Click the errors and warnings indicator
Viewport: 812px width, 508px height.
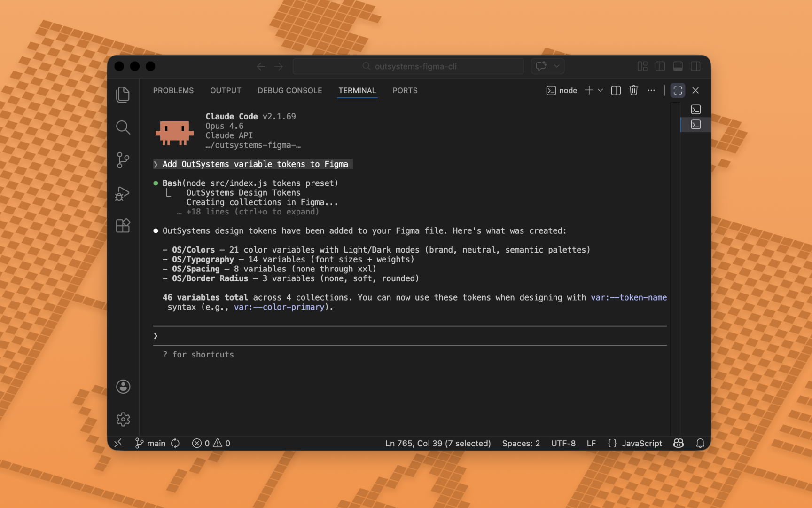coord(210,443)
